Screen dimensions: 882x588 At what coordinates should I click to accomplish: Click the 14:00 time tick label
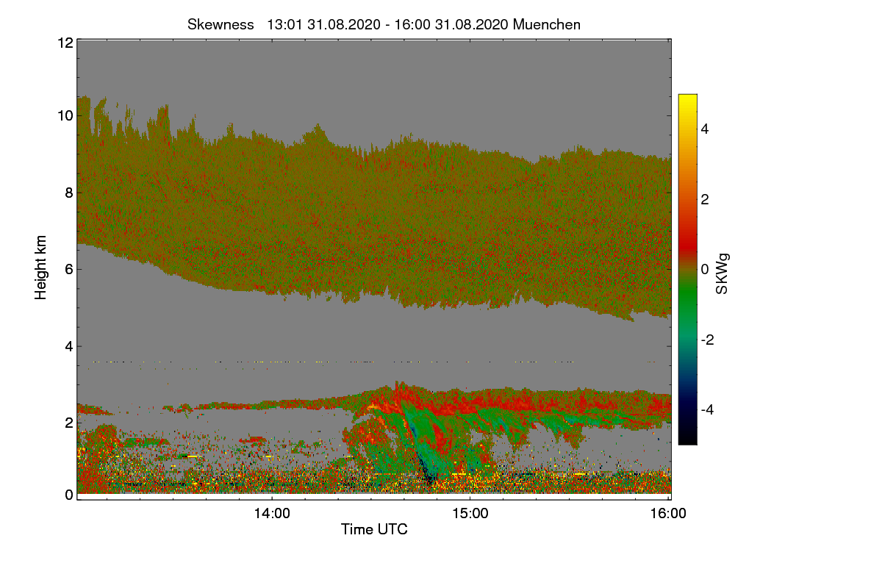click(272, 514)
